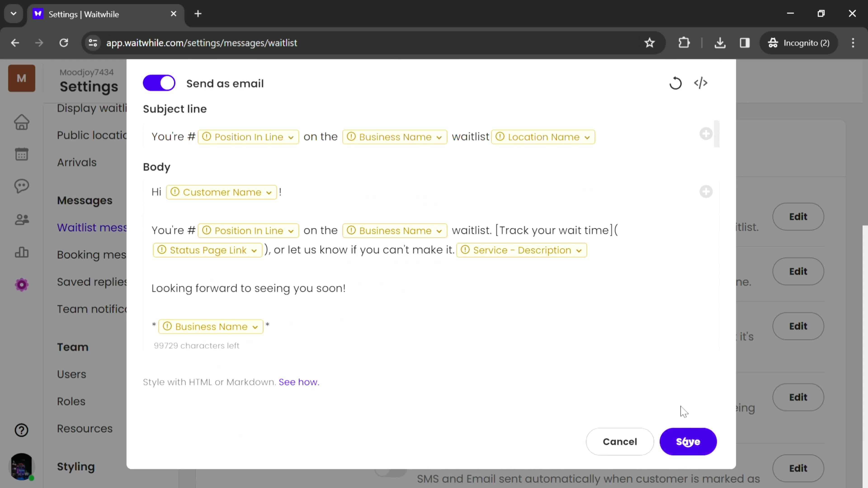Click the info icon on Customer Name
Viewport: 868px width, 488px height.
click(x=175, y=192)
